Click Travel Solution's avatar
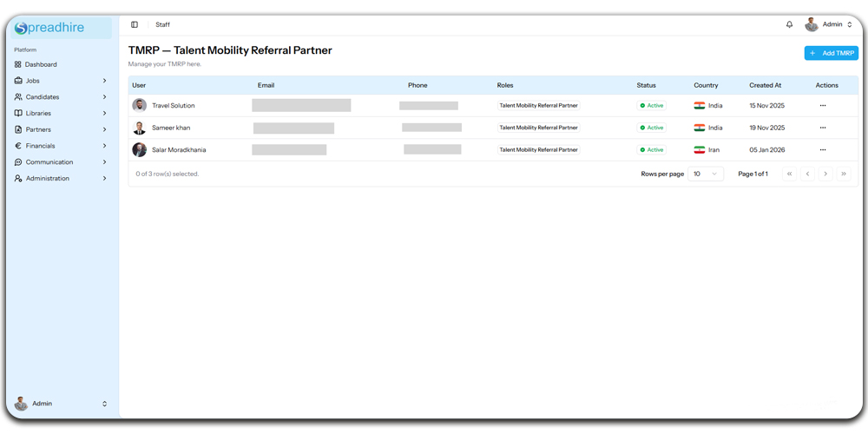This screenshot has width=868, height=434. pos(139,105)
